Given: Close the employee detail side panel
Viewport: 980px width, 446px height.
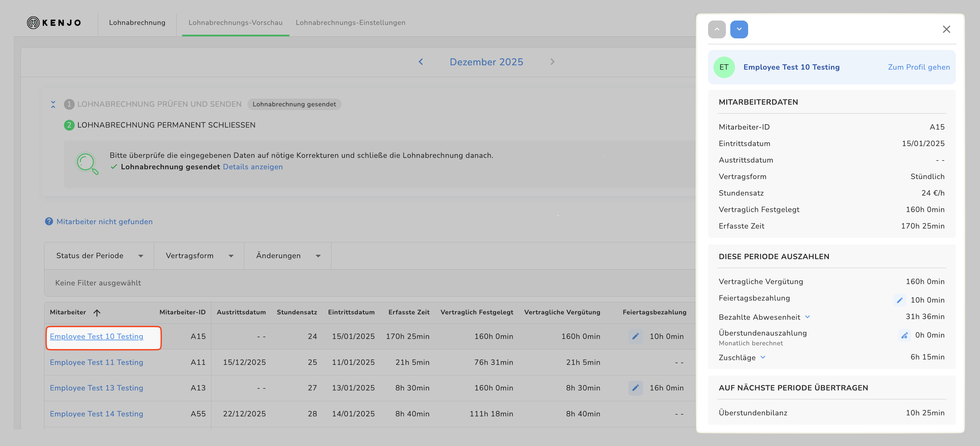Looking at the screenshot, I should point(946,29).
